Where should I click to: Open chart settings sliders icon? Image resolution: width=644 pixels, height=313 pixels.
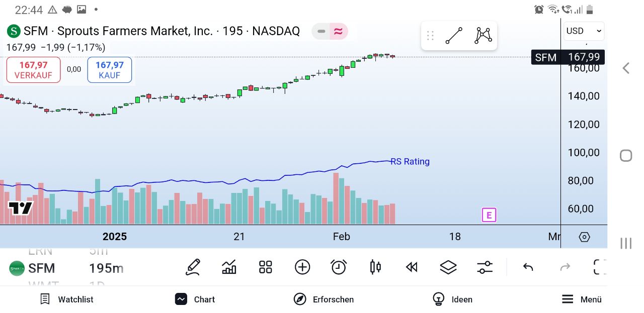485,267
